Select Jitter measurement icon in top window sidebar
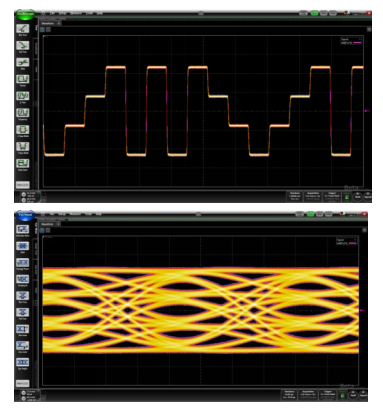 point(23,63)
